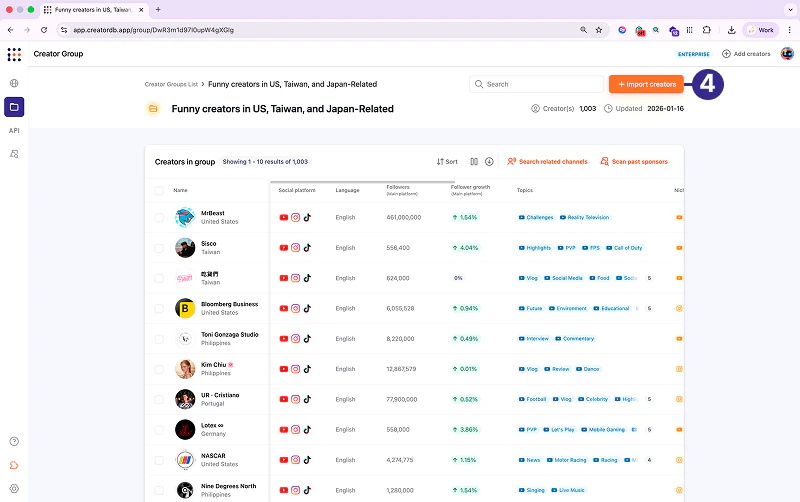Expand 4 more topics in NASCAR row

click(649, 460)
